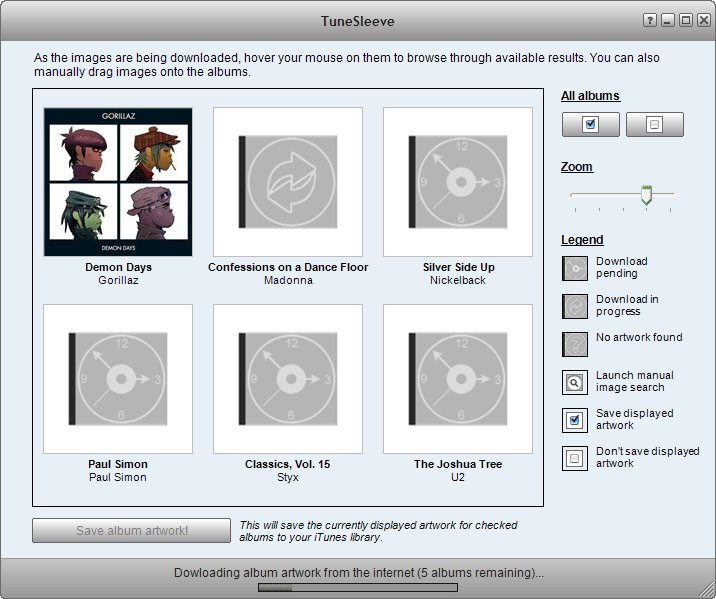
Task: Click the "Demon Days" album title
Action: click(118, 267)
